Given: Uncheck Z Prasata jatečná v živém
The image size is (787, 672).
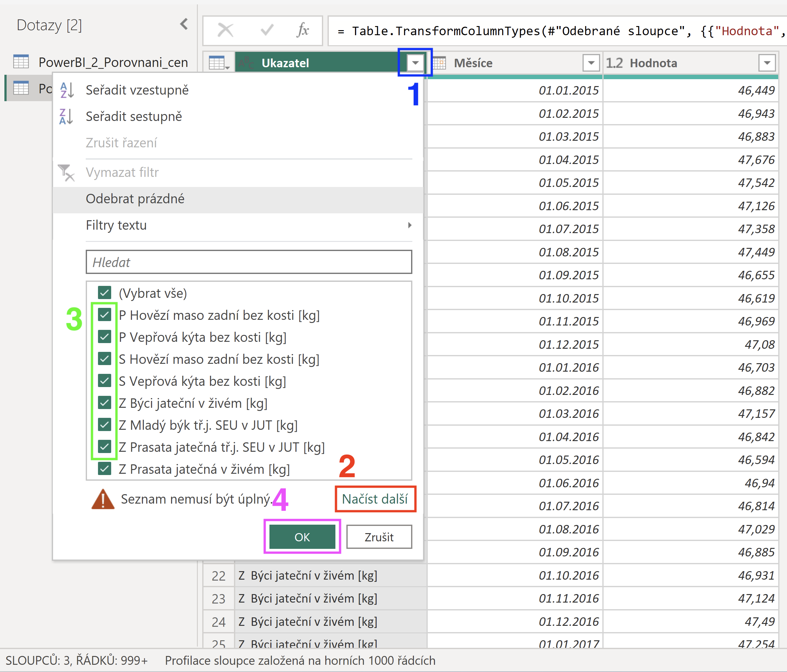Looking at the screenshot, I should pos(105,469).
